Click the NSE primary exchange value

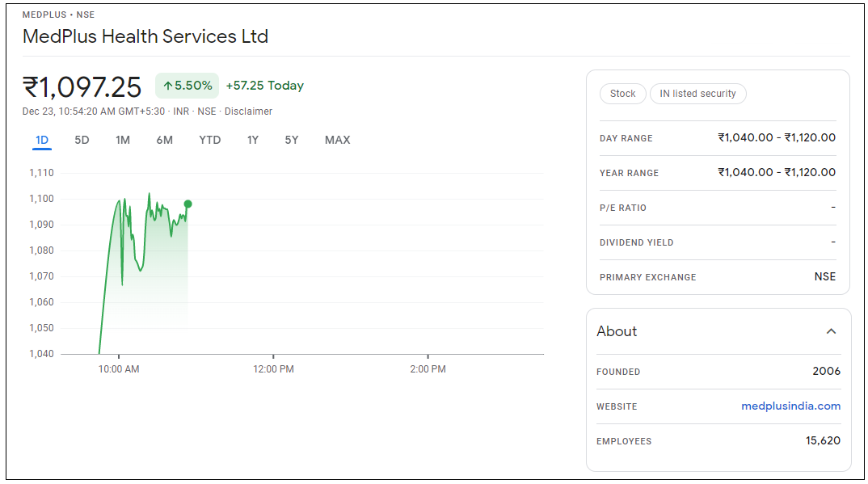825,276
